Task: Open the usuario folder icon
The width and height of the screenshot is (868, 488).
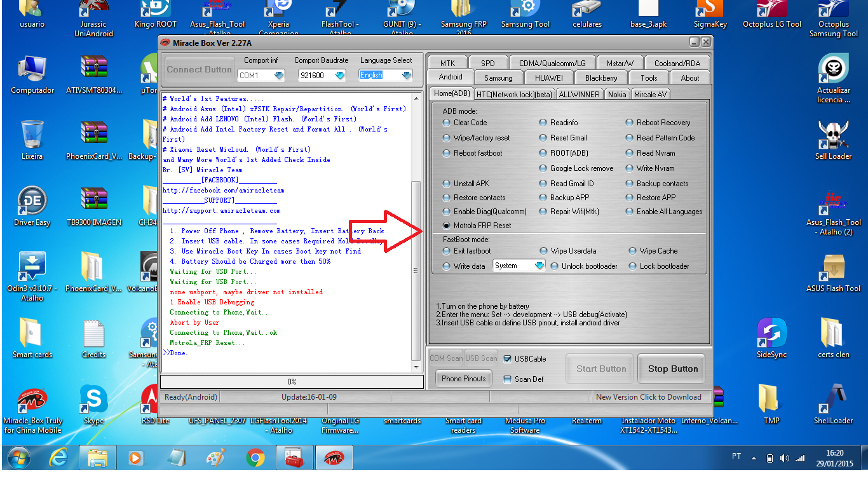Action: tap(32, 15)
